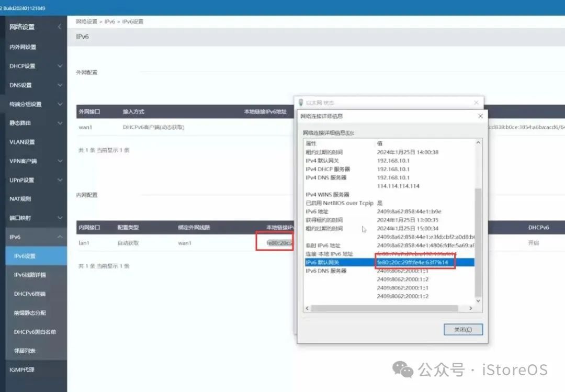Viewport: 565px width, 392px height.
Task: Click the vertical scrollbar thumb in details list
Action: coord(478,242)
